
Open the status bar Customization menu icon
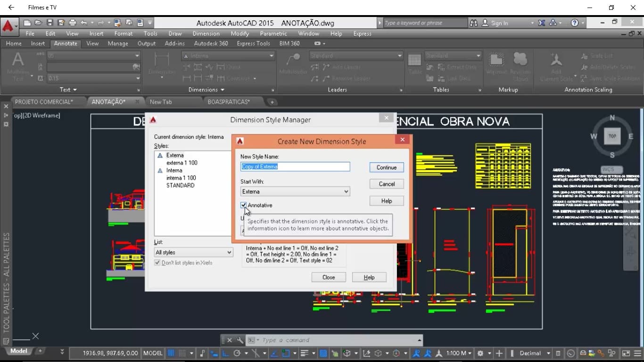[x=637, y=353]
